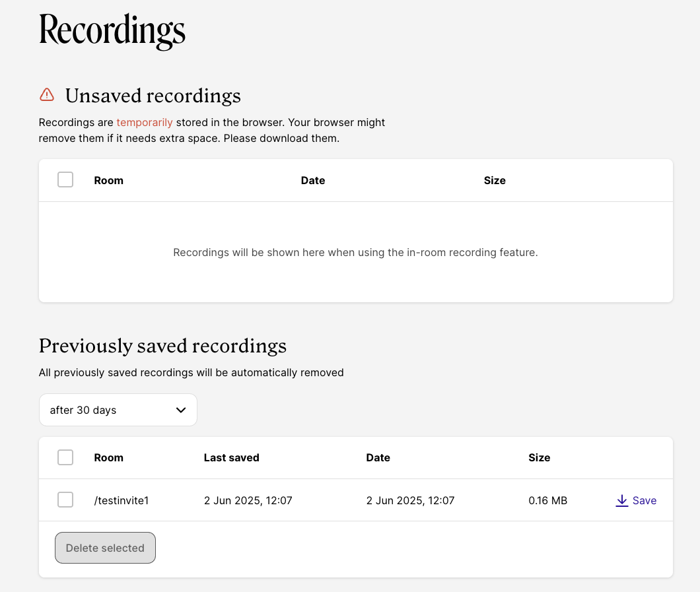Open the "after 30 days" removal dropdown
This screenshot has width=700, height=592.
coord(118,410)
